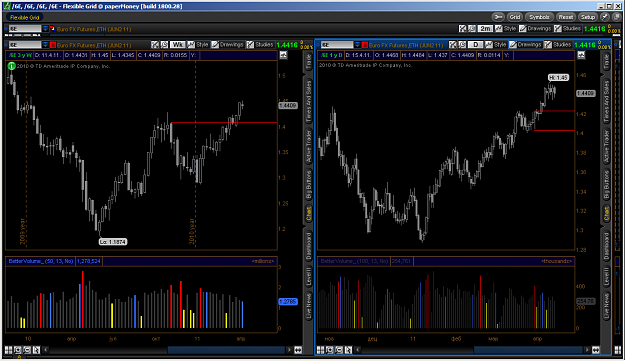Open the right chart Style menu
Image resolution: width=625 pixels, height=361 pixels.
[495, 45]
